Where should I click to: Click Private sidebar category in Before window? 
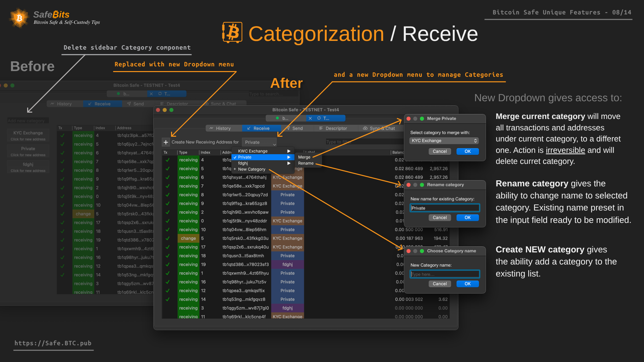point(28,151)
